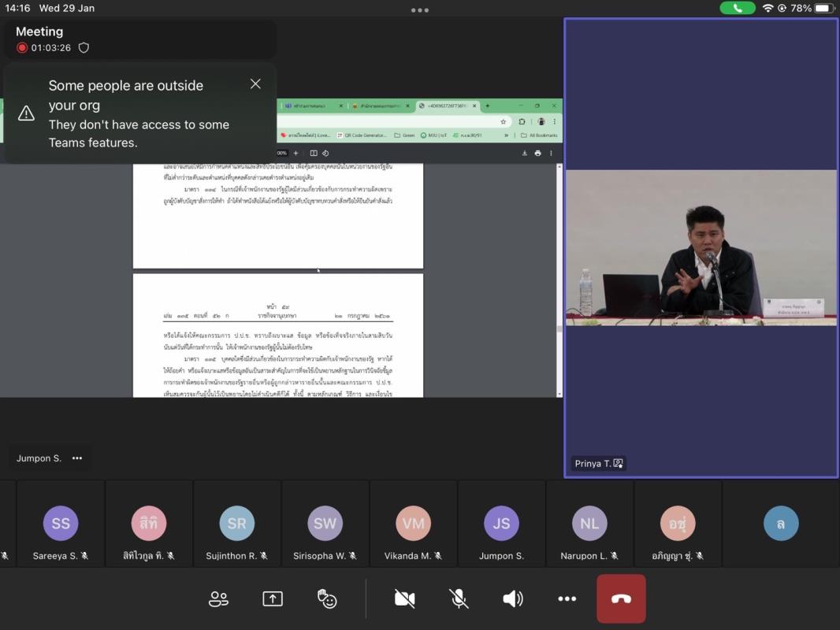
Task: Open the MJU | IoT bookmark
Action: pyautogui.click(x=434, y=135)
